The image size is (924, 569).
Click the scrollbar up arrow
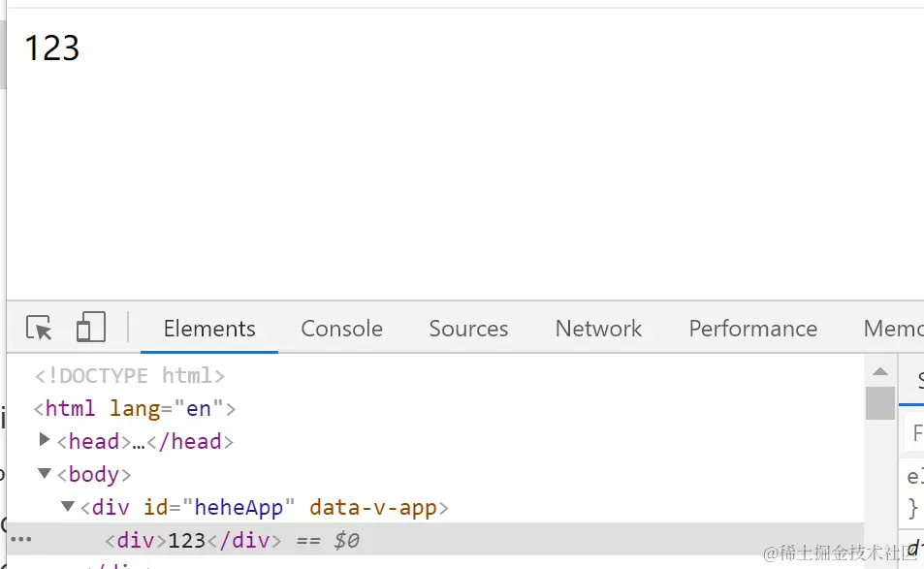point(879,371)
